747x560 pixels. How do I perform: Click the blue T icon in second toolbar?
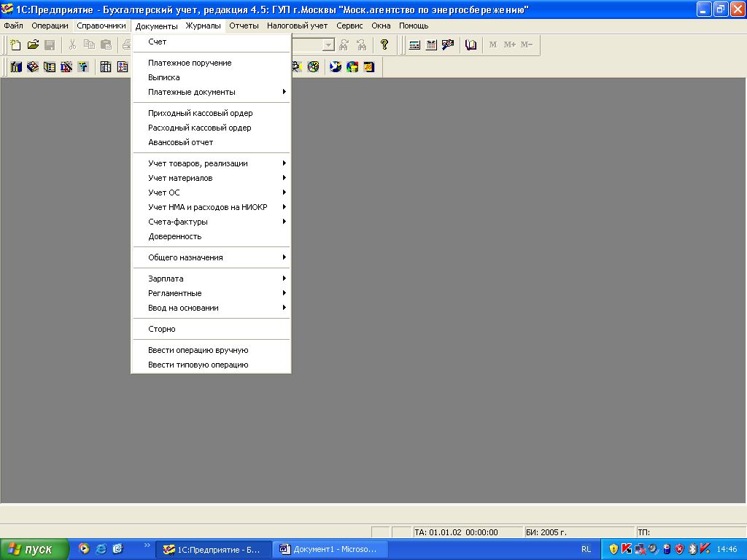pos(83,67)
